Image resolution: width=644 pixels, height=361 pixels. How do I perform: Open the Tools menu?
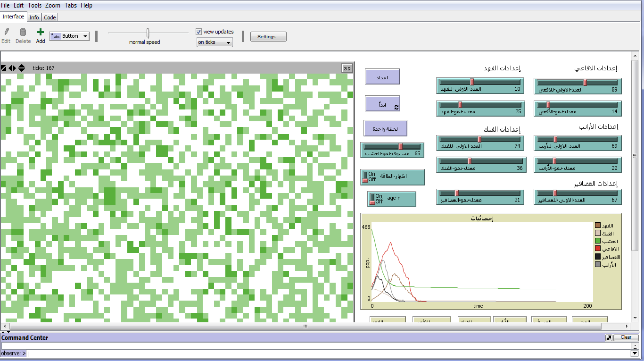[x=35, y=5]
